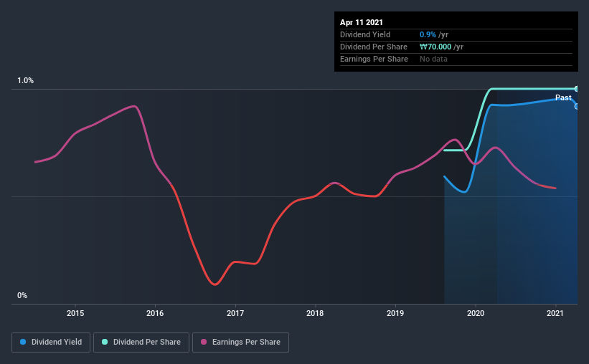The width and height of the screenshot is (589, 364).
Task: Click the Apr 11 2021 tooltip date
Action: pos(362,22)
